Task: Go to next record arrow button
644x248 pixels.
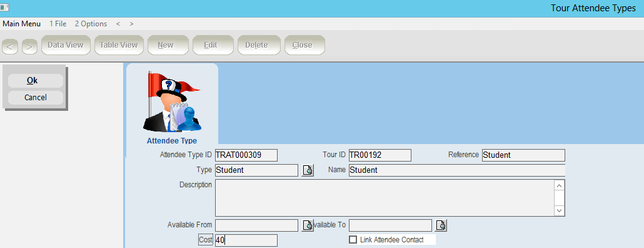Action: [x=29, y=47]
